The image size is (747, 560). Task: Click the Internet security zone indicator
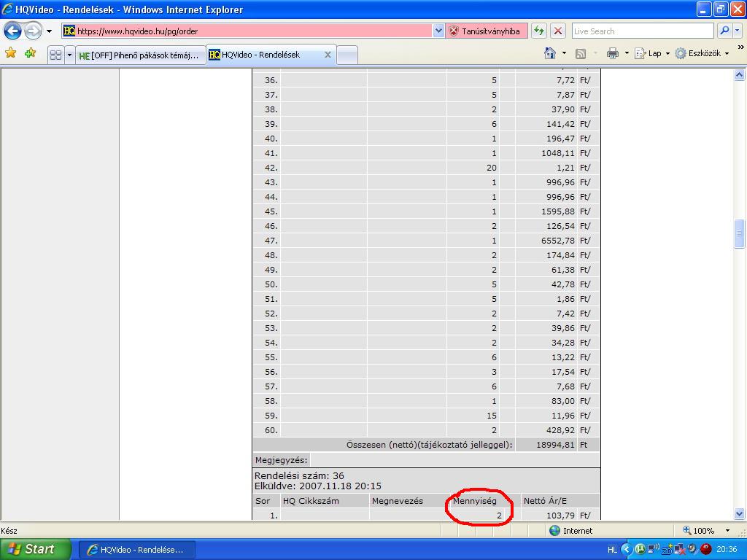[571, 531]
